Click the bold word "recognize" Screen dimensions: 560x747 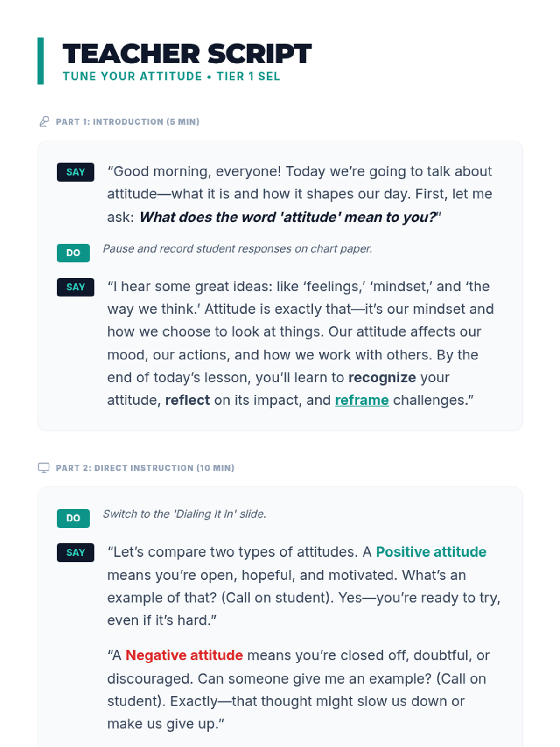382,377
